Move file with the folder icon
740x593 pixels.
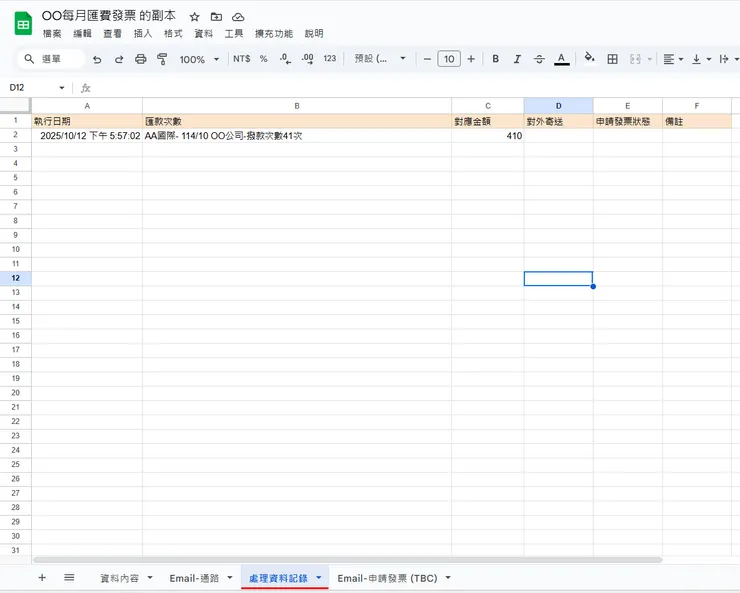pyautogui.click(x=216, y=17)
